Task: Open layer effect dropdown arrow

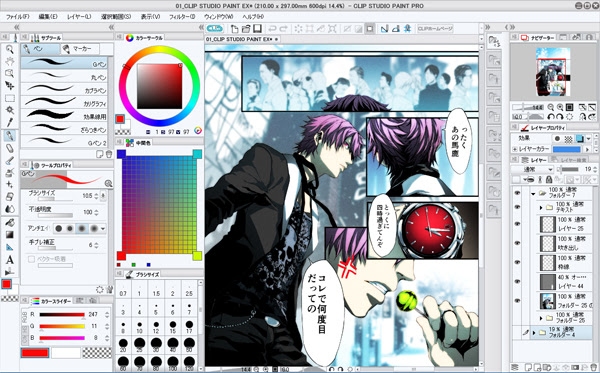Action: click(589, 138)
